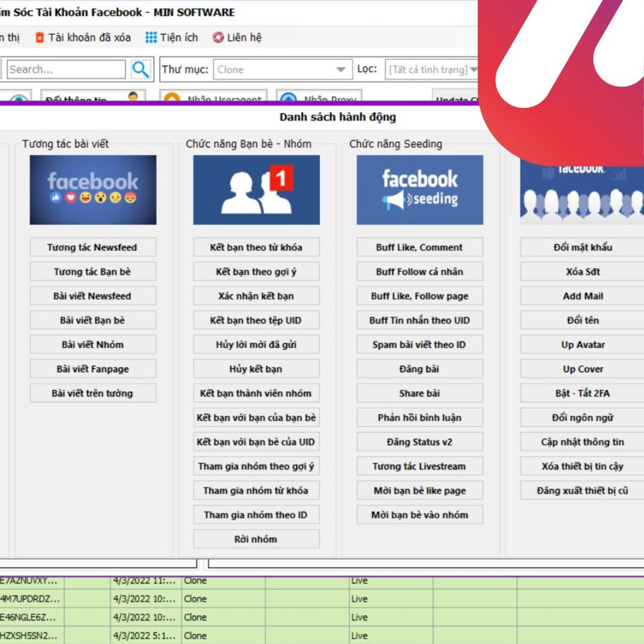Click Bật - Tắt 2FA button
This screenshot has width=644, height=644.
click(582, 393)
